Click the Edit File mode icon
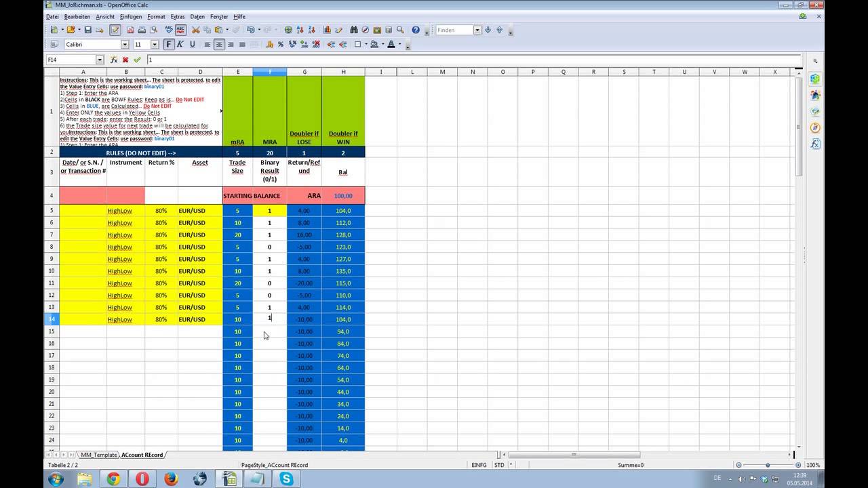This screenshot has width=868, height=488. [115, 30]
